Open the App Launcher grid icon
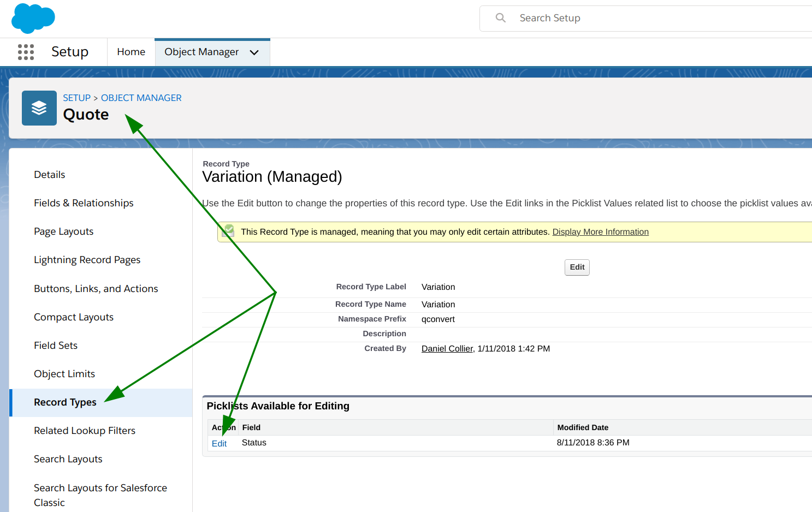 click(26, 52)
